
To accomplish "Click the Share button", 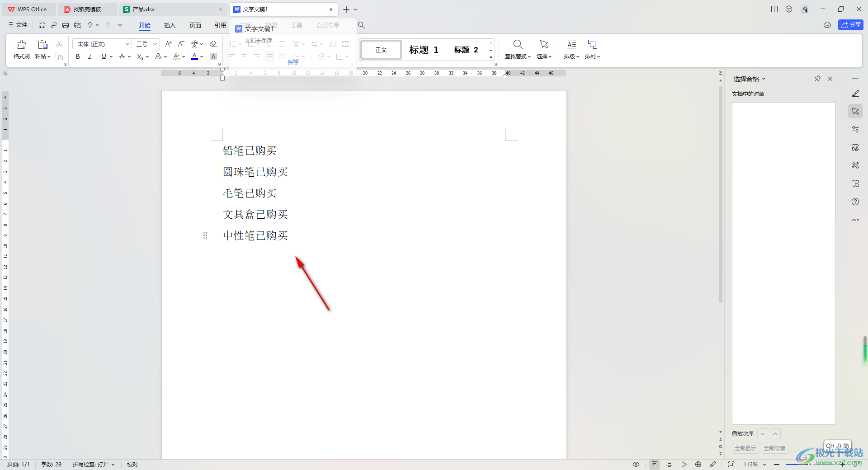I will click(x=851, y=25).
